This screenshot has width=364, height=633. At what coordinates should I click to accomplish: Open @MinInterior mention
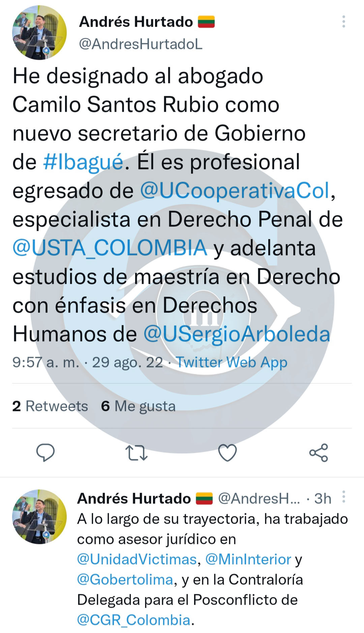(x=248, y=559)
